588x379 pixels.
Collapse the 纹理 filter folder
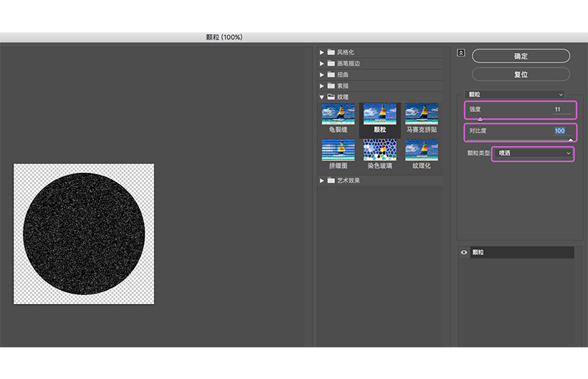tap(322, 97)
